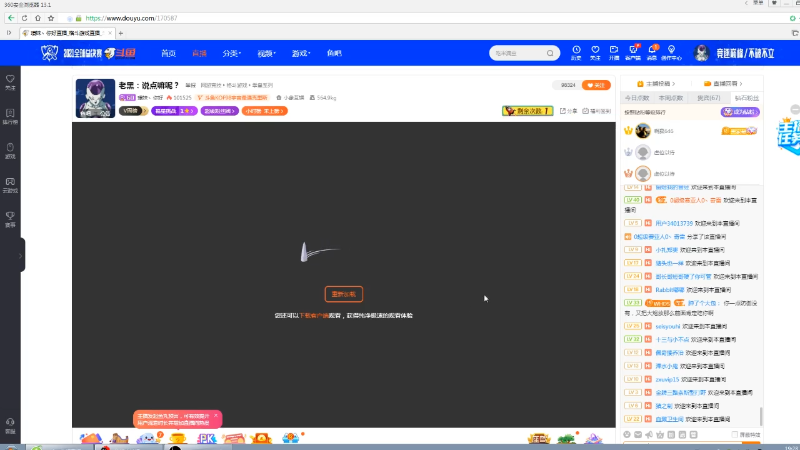Image resolution: width=800 pixels, height=450 pixels.
Task: Click the 福利签到 check-in link
Action: tap(596, 111)
